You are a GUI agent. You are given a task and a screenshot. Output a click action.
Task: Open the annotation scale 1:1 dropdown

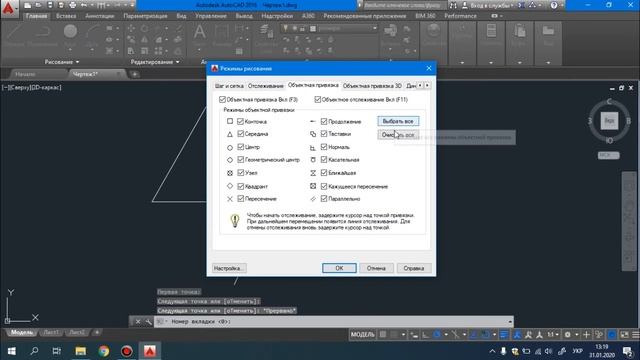point(553,335)
